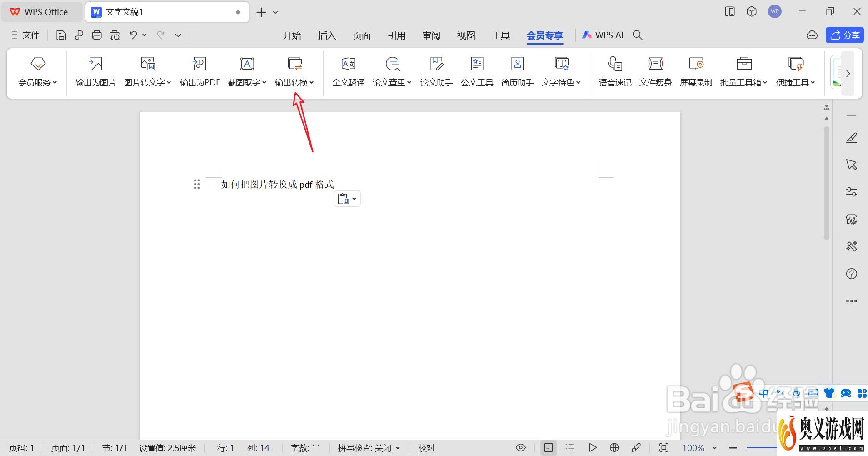Screen dimensions: 868x456
Task: Open the 文件 file menu
Action: click(x=25, y=35)
